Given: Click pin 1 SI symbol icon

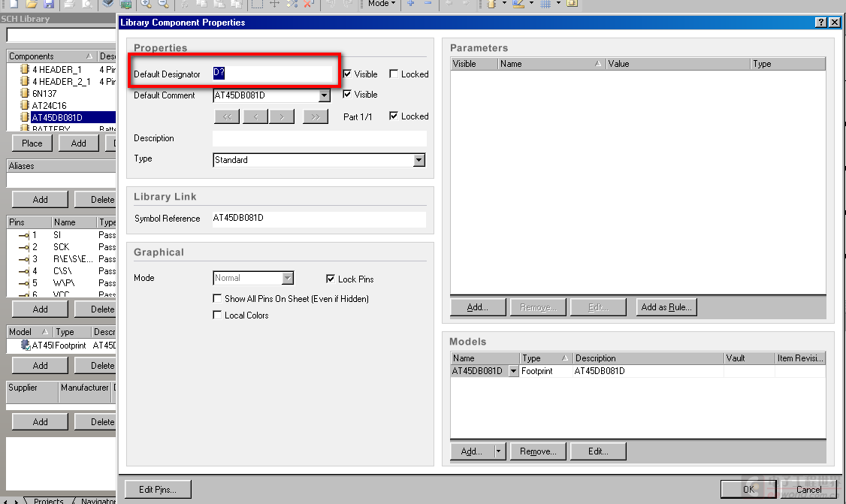Looking at the screenshot, I should click(x=24, y=235).
